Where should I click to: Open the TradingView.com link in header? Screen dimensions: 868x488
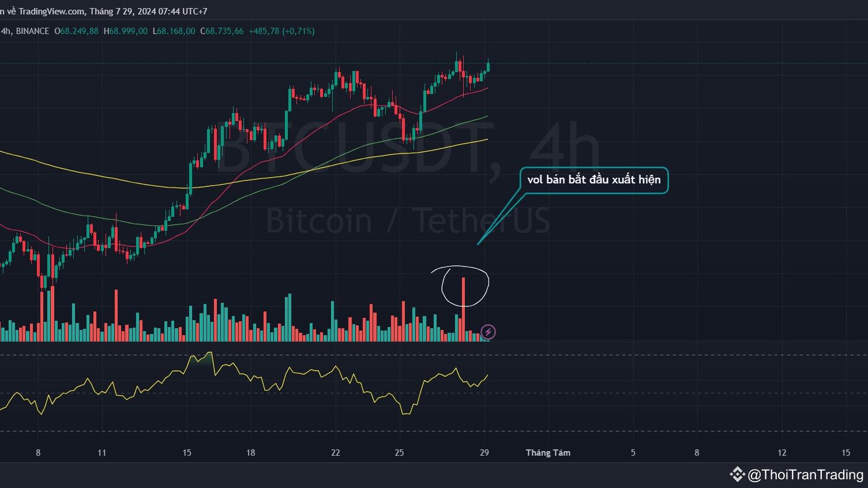coord(52,12)
